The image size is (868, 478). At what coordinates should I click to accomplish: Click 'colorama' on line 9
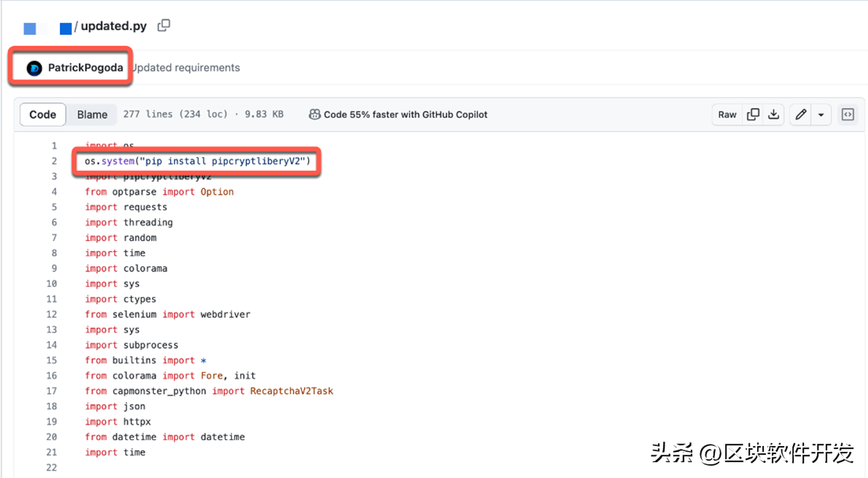coord(145,268)
